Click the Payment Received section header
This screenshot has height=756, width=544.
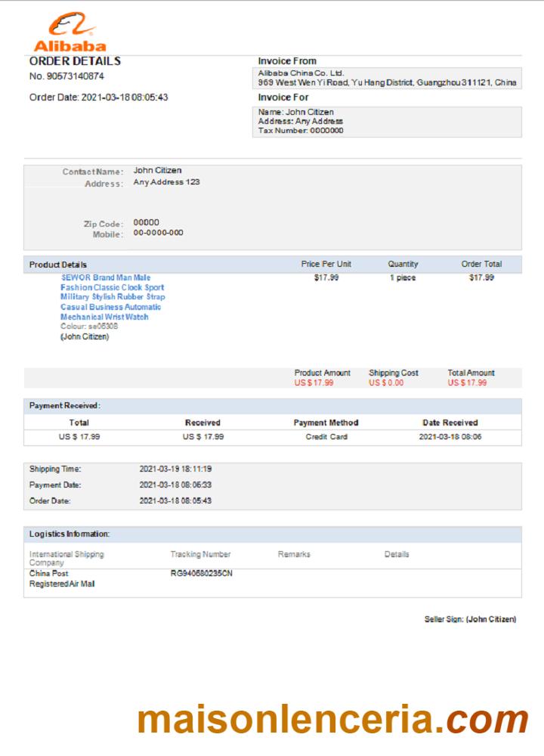[x=65, y=406]
